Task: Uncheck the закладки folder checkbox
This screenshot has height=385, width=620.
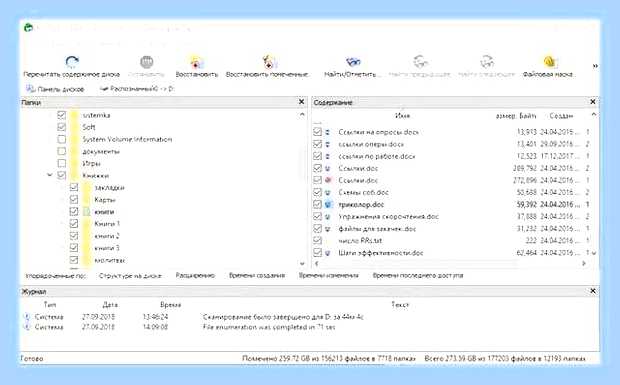Action: [x=74, y=187]
